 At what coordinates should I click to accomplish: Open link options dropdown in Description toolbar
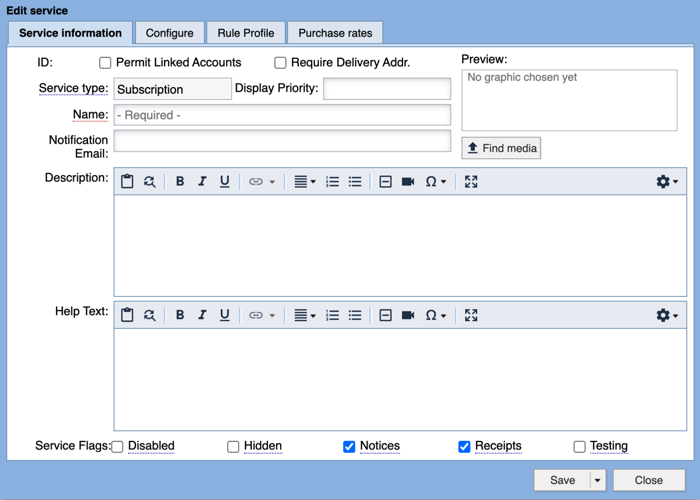[272, 182]
